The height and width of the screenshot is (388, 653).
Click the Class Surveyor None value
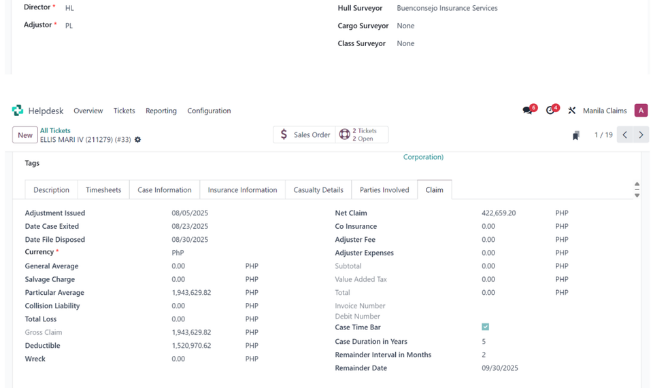[405, 43]
